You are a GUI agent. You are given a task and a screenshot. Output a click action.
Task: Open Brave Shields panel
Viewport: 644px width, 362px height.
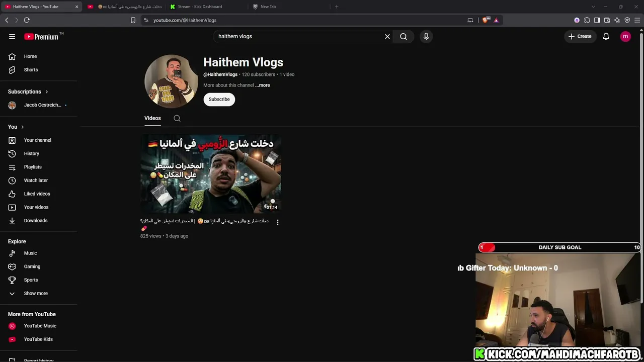pyautogui.click(x=485, y=20)
